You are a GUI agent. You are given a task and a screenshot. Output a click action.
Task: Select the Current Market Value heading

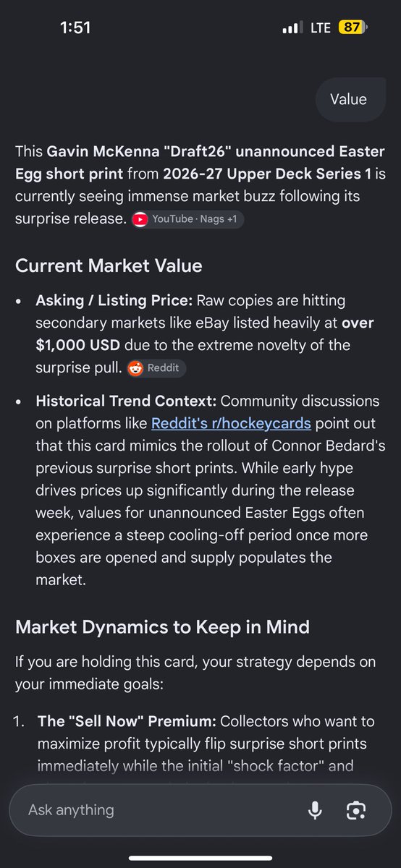(x=109, y=265)
